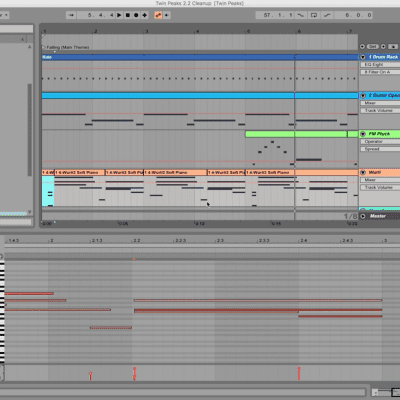Viewport: 400px width, 400px height.
Task: Click the arrangement position field 5.4.4
Action: click(96, 15)
